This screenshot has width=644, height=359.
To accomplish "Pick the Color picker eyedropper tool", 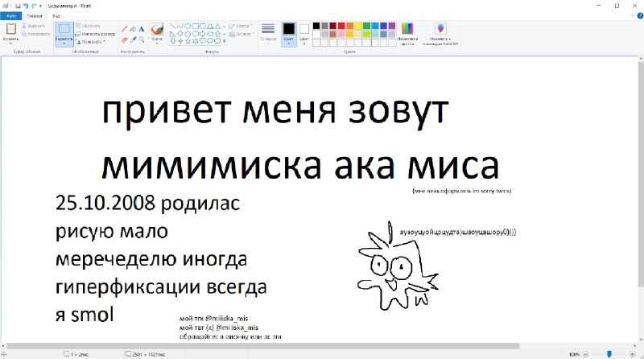I will (x=133, y=39).
